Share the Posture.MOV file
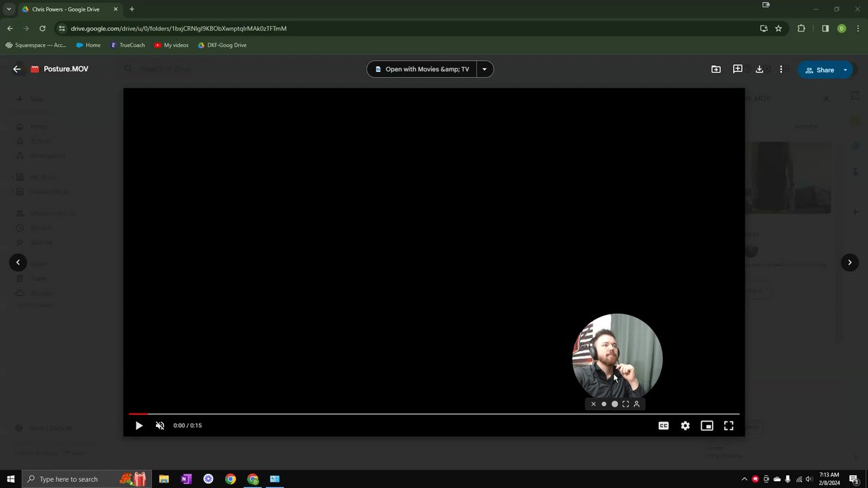The image size is (868, 488). [x=819, y=70]
